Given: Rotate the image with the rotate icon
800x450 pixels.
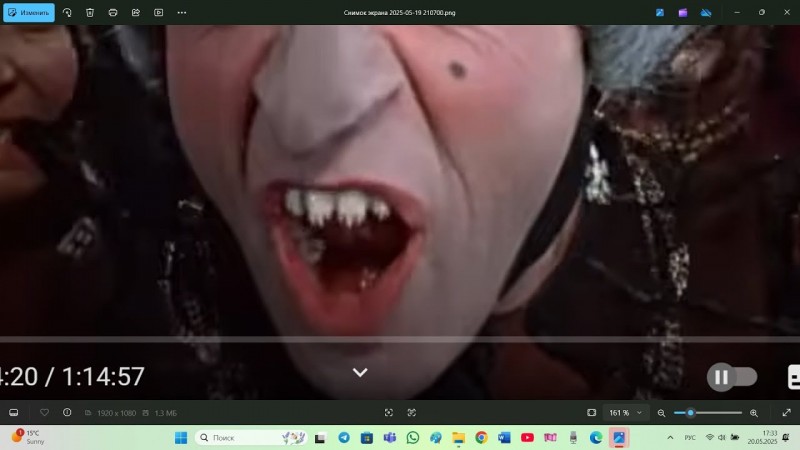Looking at the screenshot, I should tap(67, 12).
